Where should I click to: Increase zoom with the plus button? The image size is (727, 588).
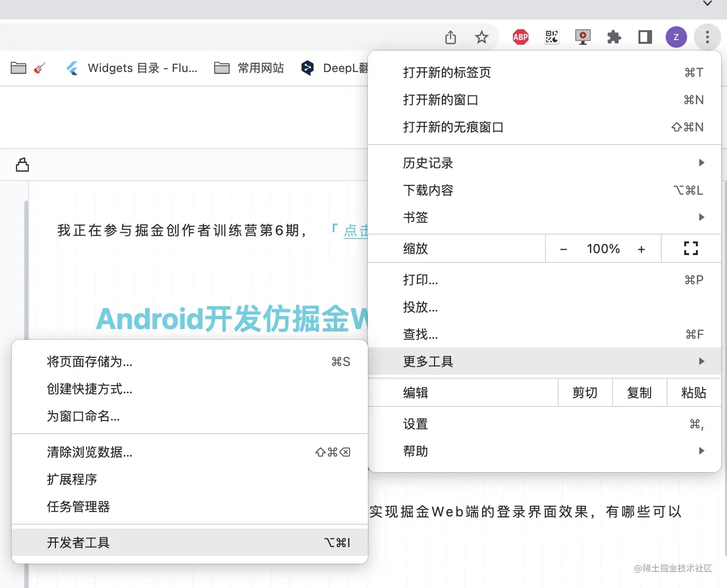pos(641,249)
